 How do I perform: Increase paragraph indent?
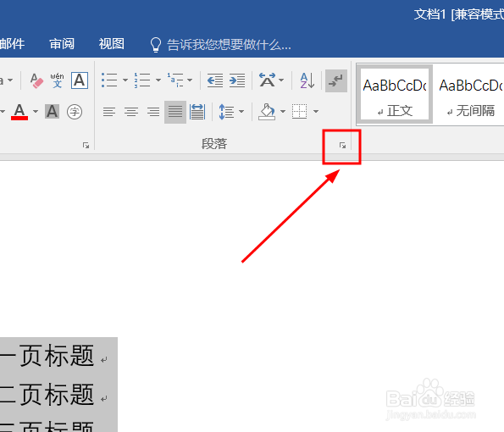(x=237, y=80)
